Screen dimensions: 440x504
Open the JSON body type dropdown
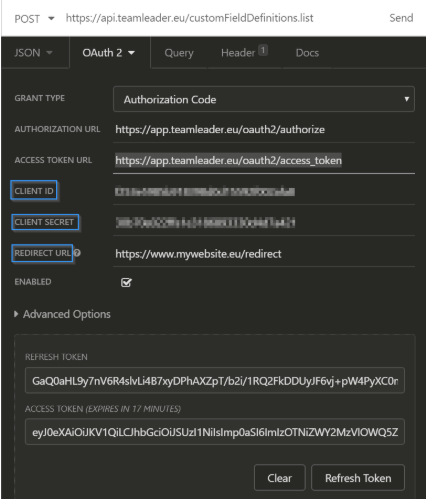tap(33, 53)
